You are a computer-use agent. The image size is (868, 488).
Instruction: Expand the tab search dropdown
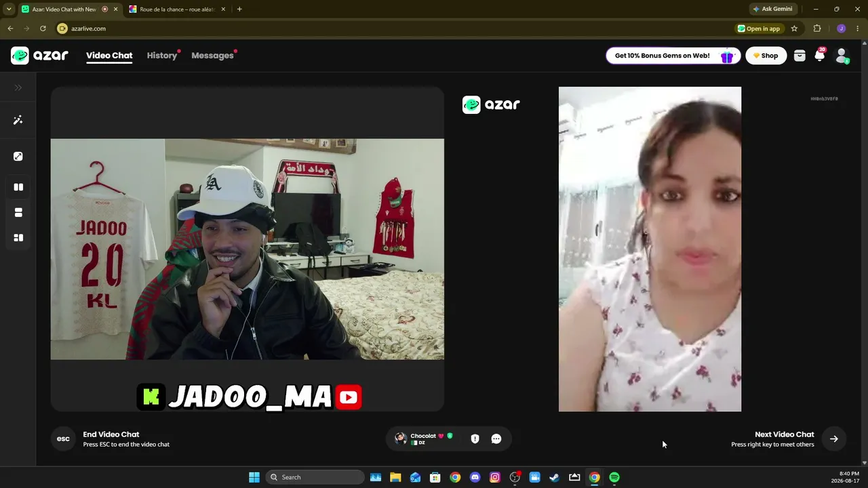click(x=9, y=9)
